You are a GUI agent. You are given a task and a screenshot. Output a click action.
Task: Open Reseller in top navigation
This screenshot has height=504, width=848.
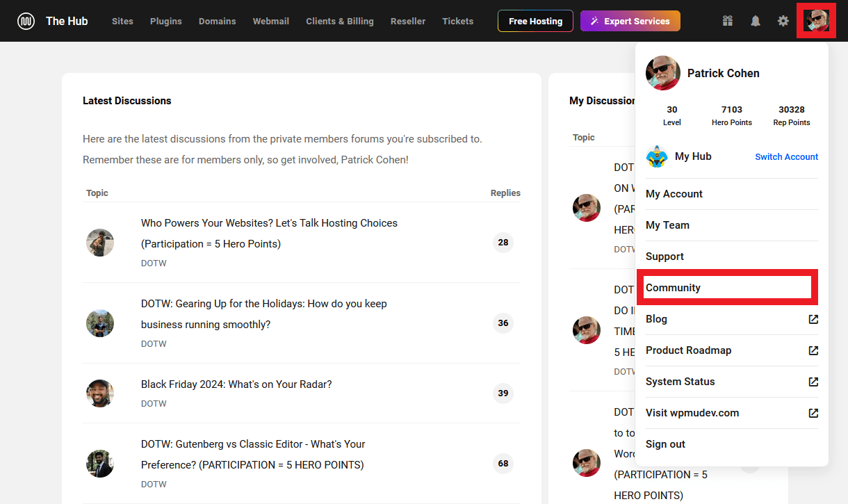pyautogui.click(x=408, y=21)
